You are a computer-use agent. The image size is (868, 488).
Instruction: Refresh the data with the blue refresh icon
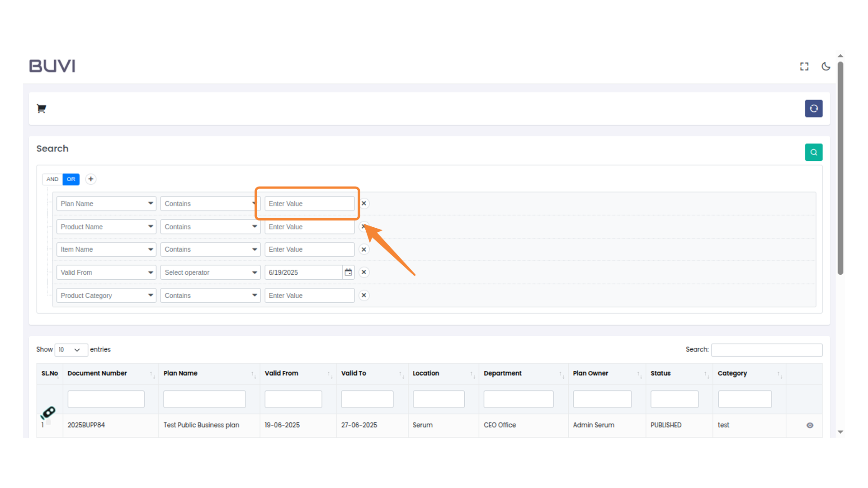pyautogui.click(x=814, y=108)
